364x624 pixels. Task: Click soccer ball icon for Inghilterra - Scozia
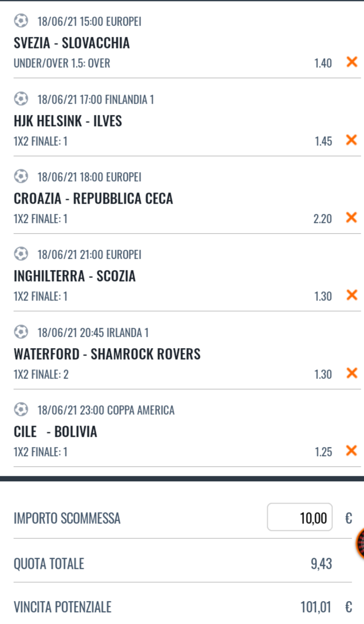[21, 255]
